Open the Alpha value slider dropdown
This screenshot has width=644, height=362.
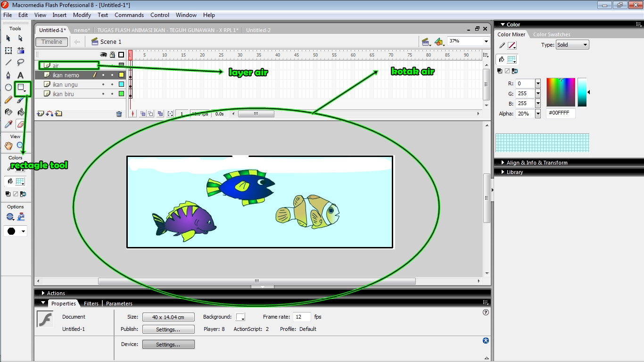pos(538,114)
